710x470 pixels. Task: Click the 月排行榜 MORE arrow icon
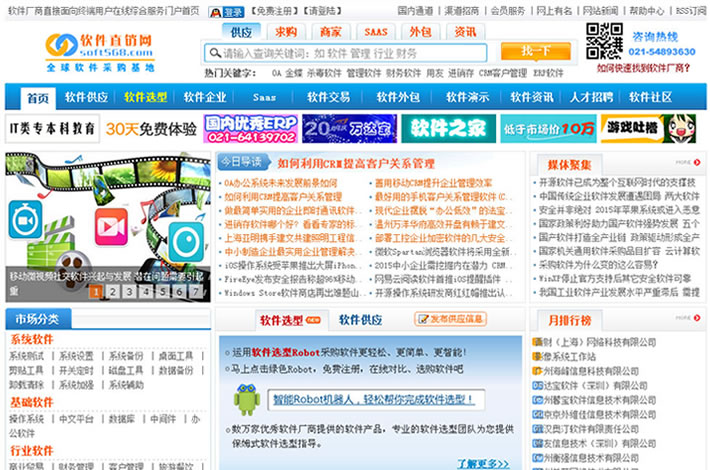pos(697,318)
